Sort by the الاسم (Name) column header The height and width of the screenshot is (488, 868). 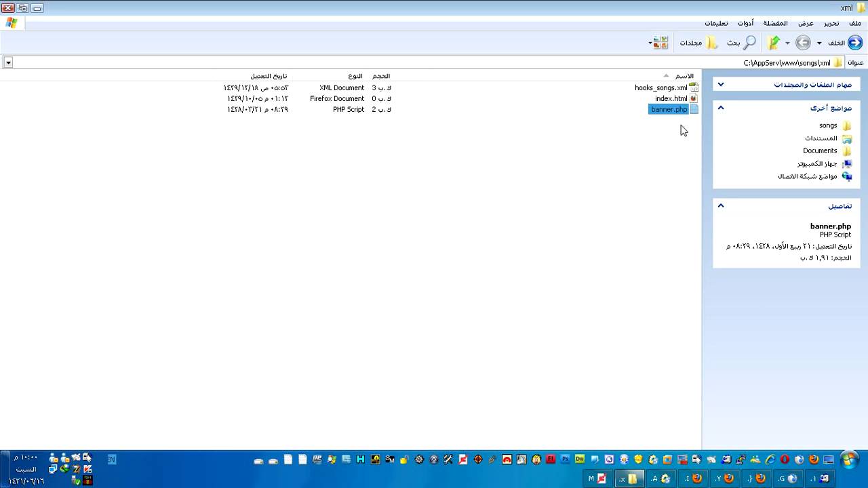coord(684,76)
